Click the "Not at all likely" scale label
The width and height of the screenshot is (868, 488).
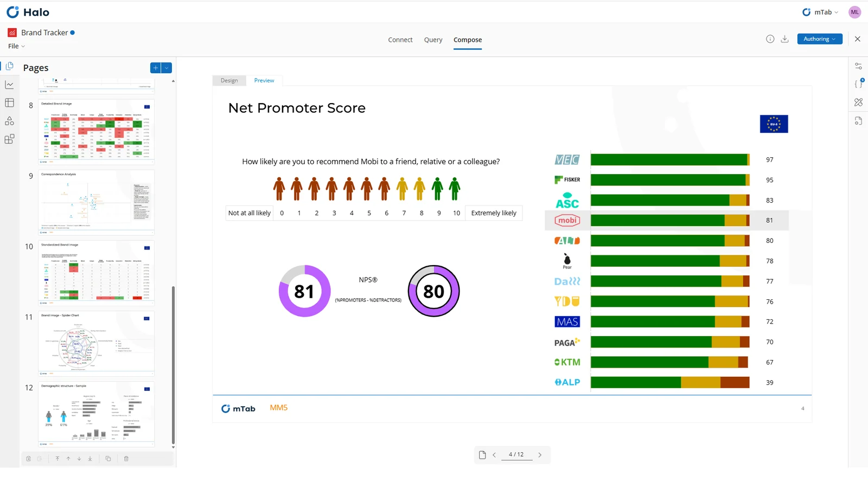(x=250, y=213)
